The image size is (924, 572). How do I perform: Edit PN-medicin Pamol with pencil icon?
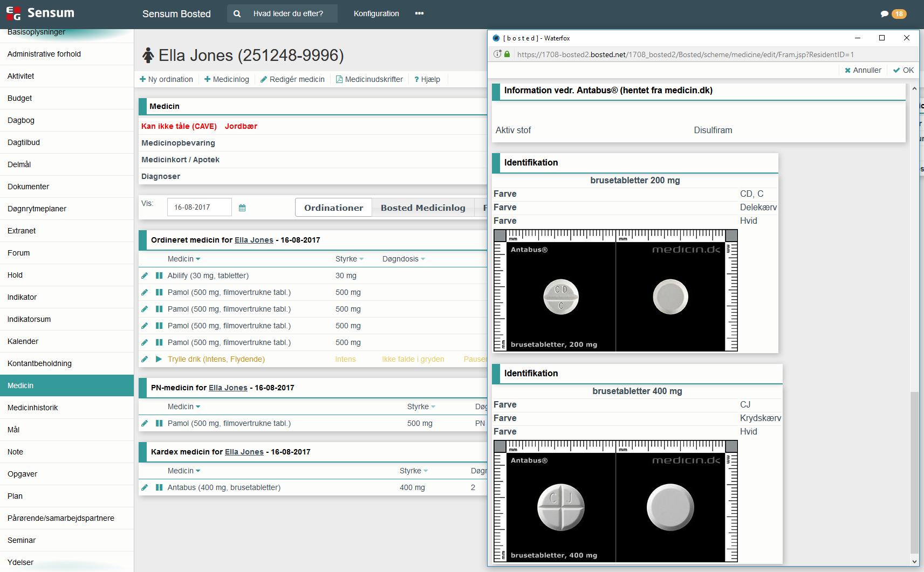[x=145, y=423]
